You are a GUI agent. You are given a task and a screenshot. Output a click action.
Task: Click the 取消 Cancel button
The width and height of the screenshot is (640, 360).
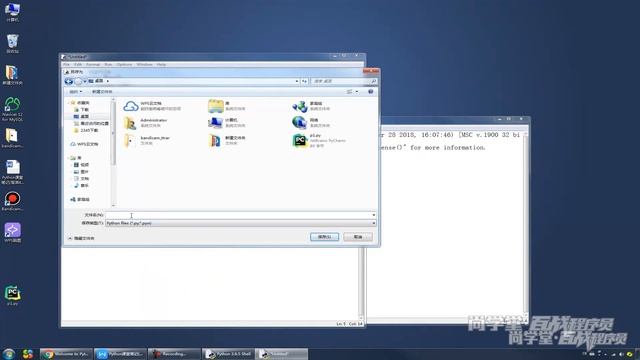(x=358, y=237)
